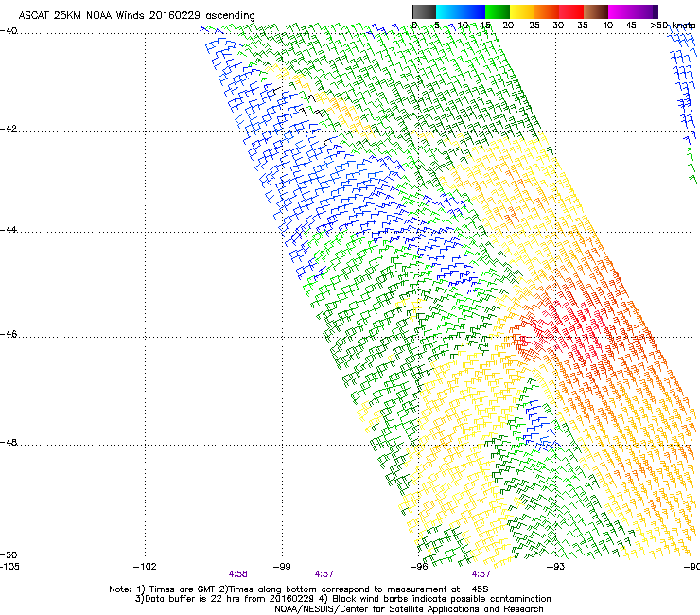The image size is (700, 615).
Task: Click the gray 0-5 knots color swatch
Action: 424,11
